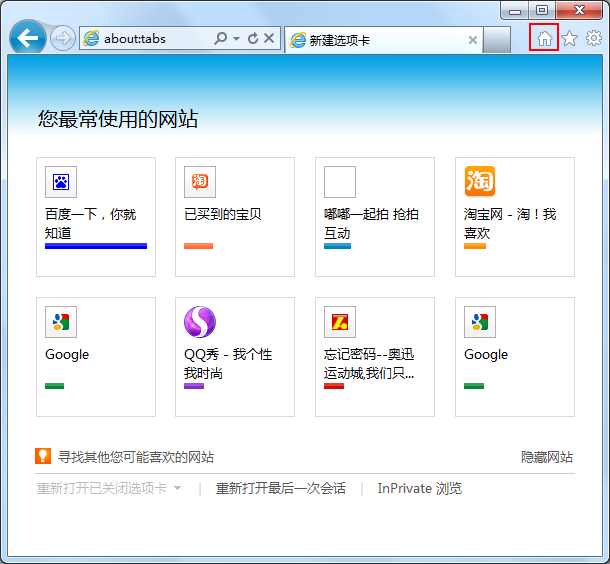Open 嘟嘟一起拍 抢拍互动 link
Screen dimensions: 610x564
[x=371, y=224]
